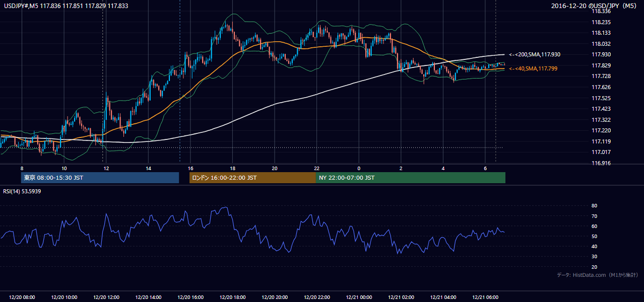This screenshot has width=644, height=302.
Task: Click the 12/21 04:00 date label
Action: coord(443,297)
